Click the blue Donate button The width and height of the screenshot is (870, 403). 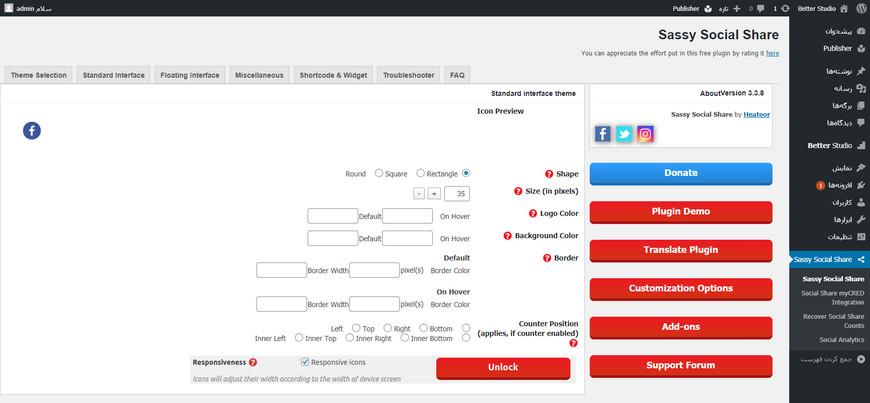click(681, 173)
